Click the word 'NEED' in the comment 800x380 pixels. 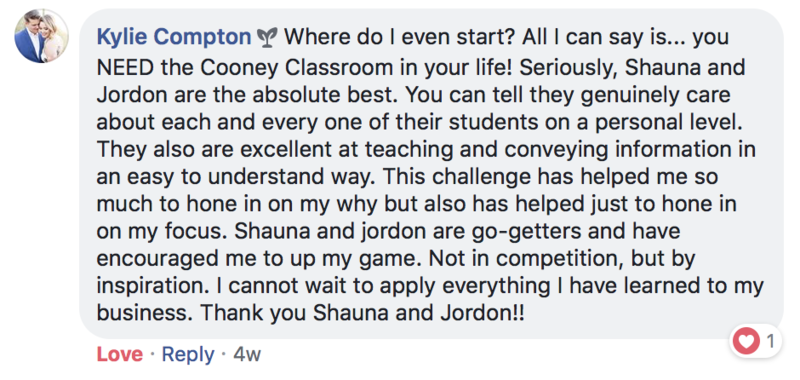125,67
